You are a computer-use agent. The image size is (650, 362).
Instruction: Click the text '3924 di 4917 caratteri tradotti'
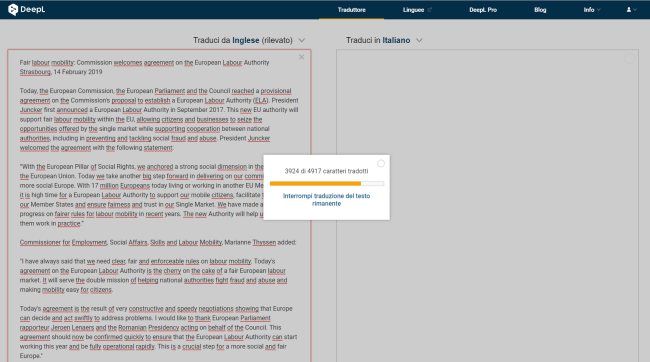(x=327, y=171)
